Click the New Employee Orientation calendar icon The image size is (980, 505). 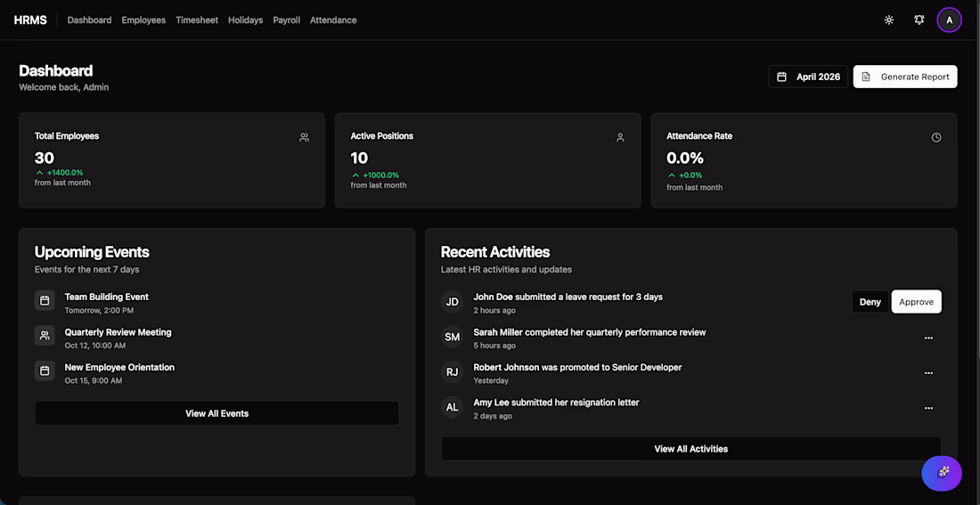(45, 371)
